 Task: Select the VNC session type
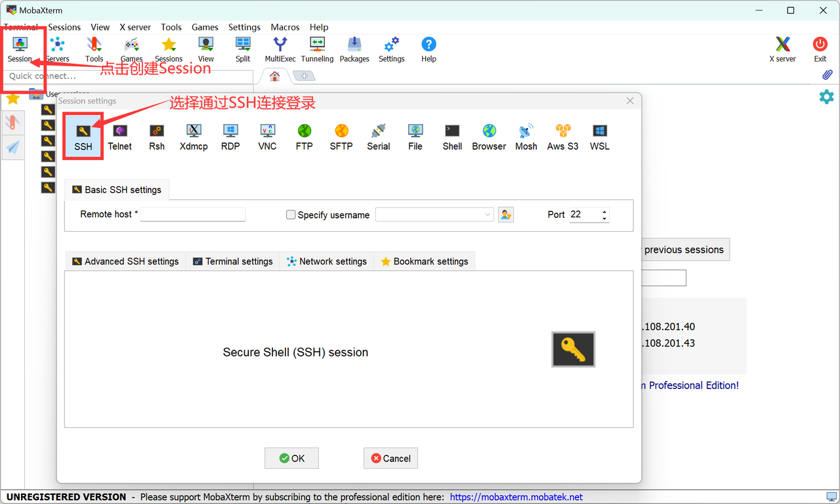pos(267,137)
